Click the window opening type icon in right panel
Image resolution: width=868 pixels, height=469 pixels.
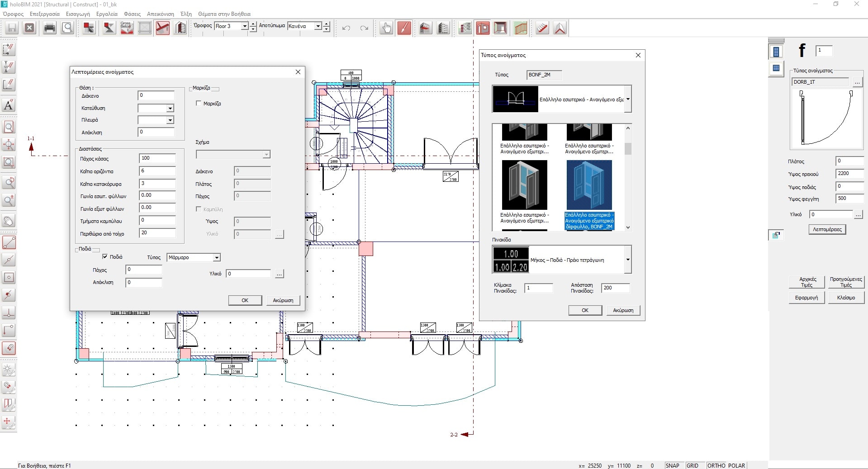point(776,68)
